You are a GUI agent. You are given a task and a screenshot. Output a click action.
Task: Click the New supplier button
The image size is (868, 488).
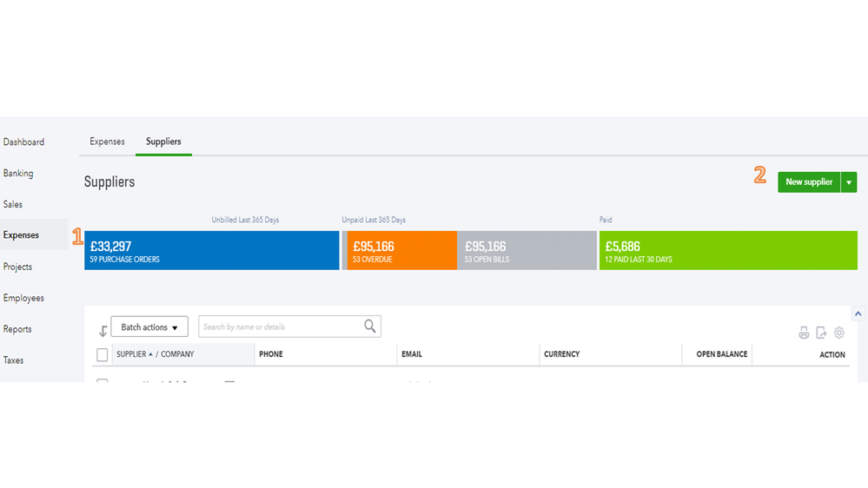(808, 182)
